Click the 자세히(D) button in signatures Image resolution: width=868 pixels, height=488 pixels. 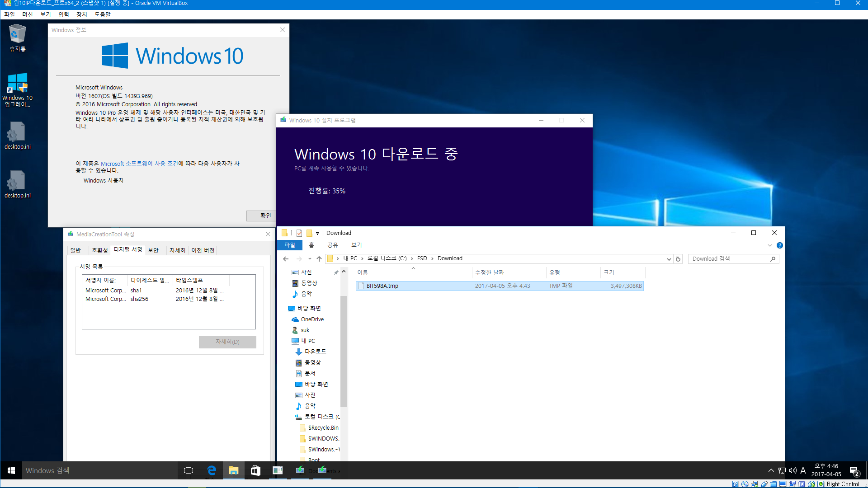point(227,342)
